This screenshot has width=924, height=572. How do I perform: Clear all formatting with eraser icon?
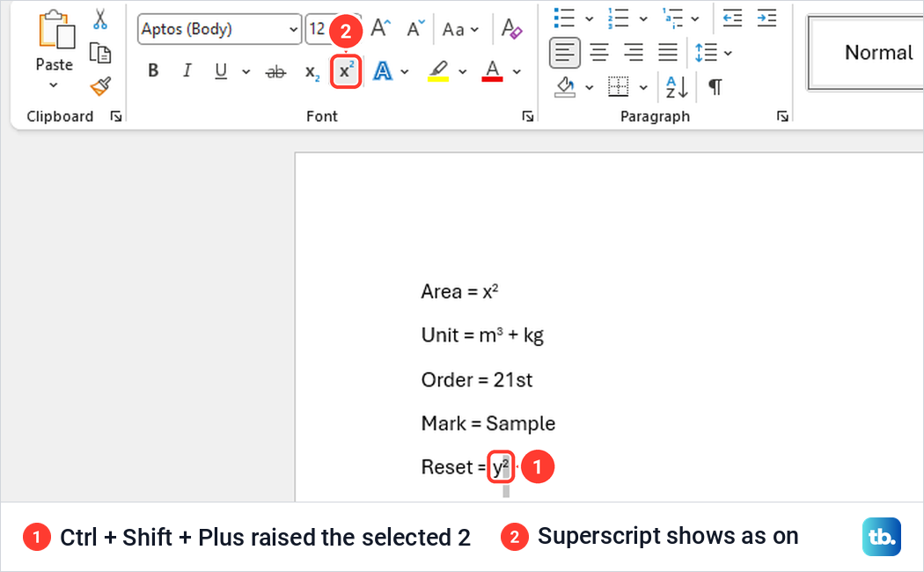511,28
